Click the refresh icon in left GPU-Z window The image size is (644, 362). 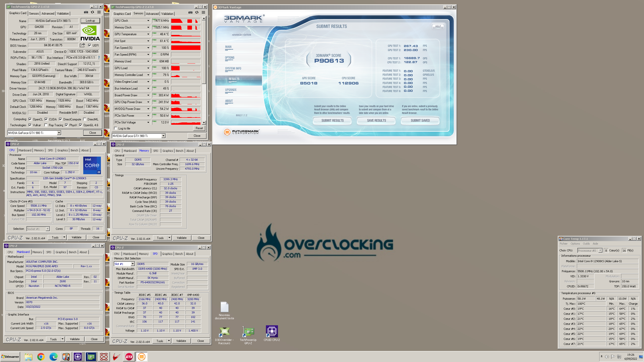92,12
